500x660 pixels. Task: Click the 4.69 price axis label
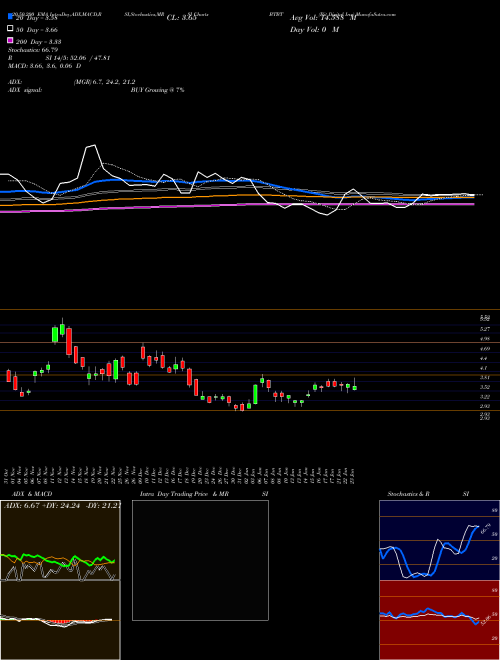(484, 349)
